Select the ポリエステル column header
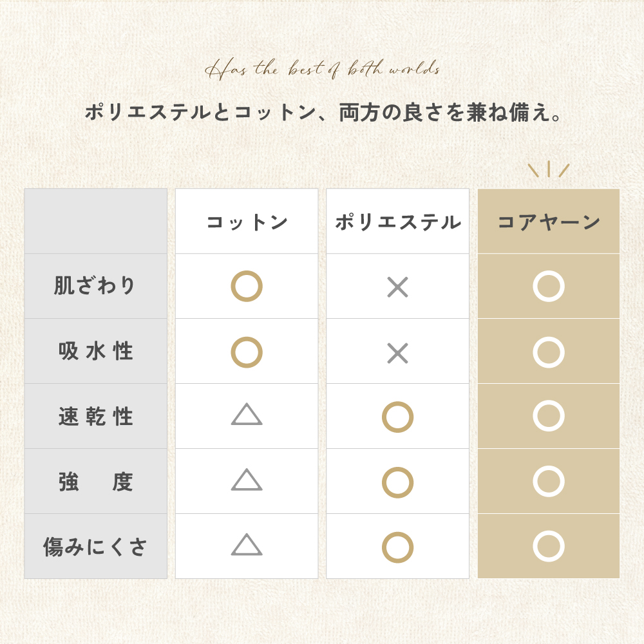644x644 pixels. click(398, 222)
